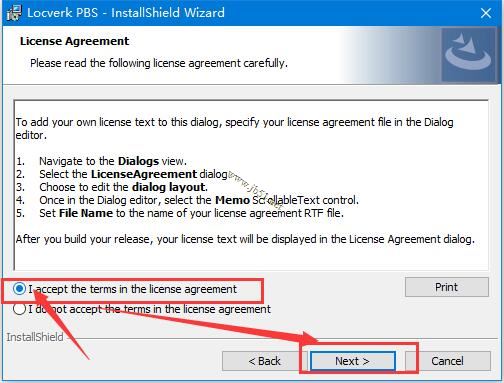This screenshot has width=504, height=383.
Task: Close the InstallShield Wizard window
Action: [486, 13]
